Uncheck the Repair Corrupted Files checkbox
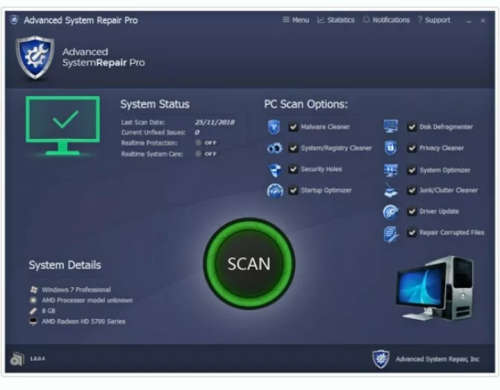 [x=412, y=233]
